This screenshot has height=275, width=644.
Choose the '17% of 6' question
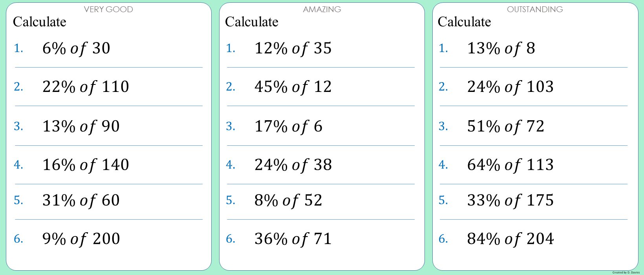point(288,126)
